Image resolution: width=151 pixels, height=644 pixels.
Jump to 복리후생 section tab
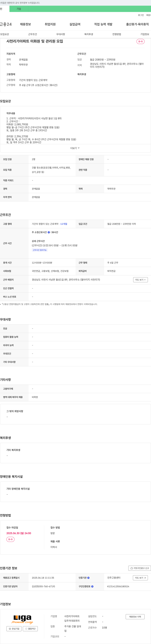pyautogui.click(x=89, y=34)
